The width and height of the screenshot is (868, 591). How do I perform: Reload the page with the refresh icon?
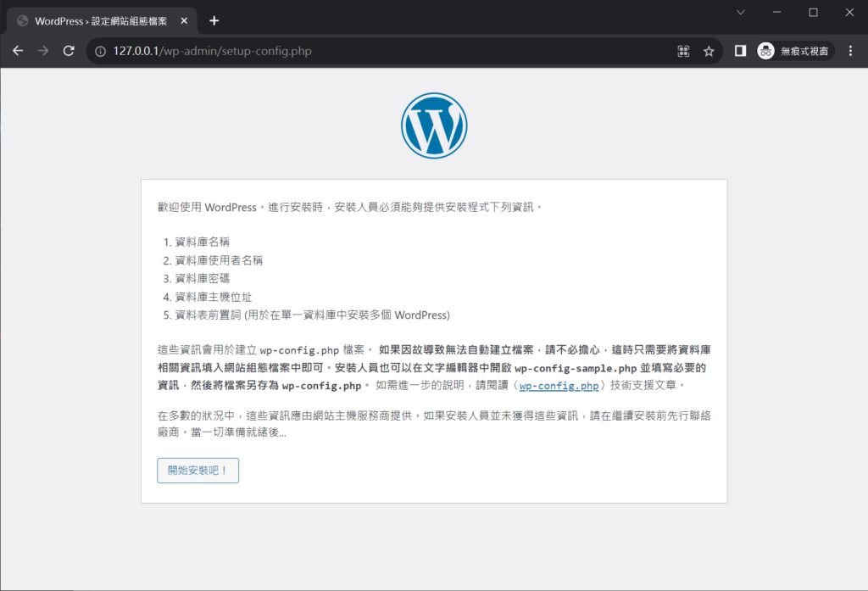point(69,51)
